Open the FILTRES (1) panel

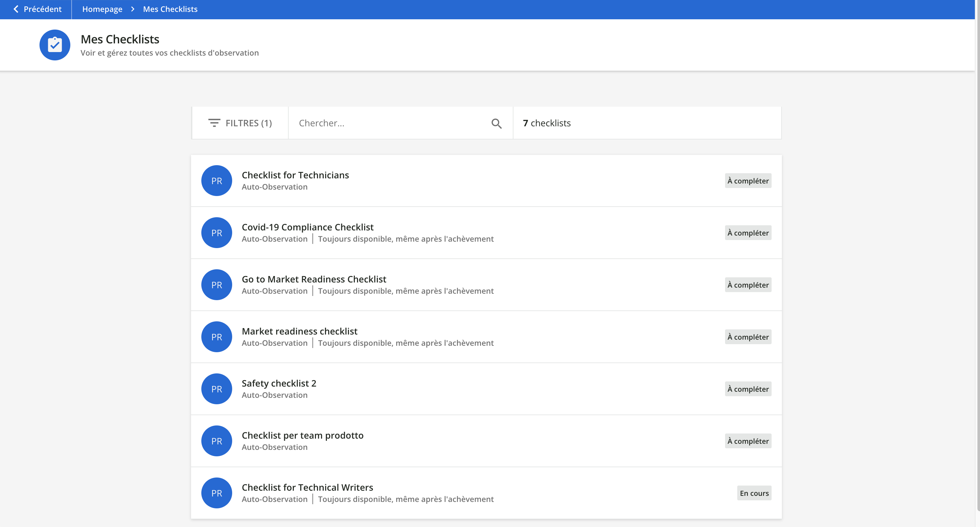(240, 123)
